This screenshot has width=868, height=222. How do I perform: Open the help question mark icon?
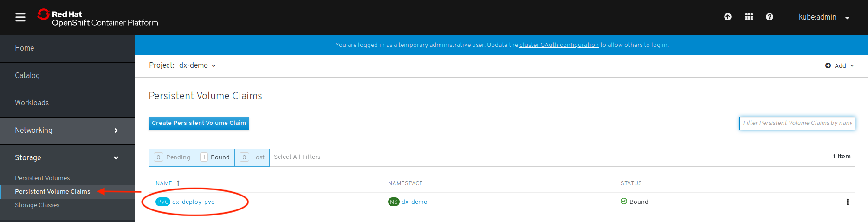click(x=770, y=17)
